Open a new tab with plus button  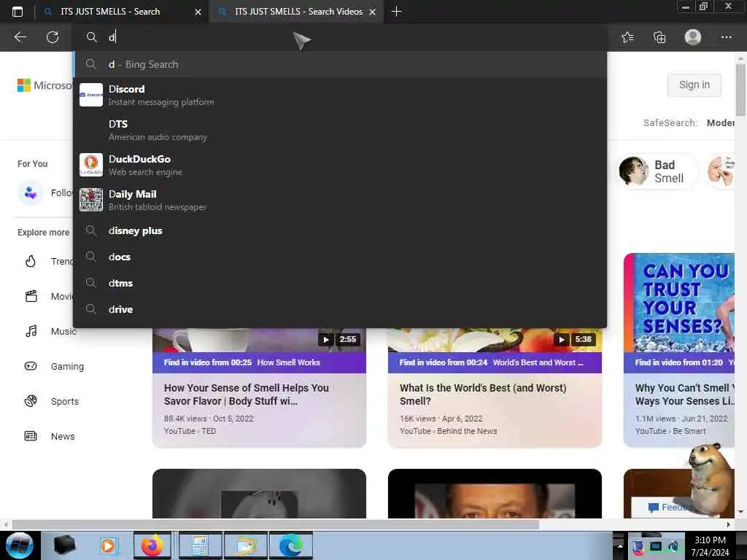tap(396, 12)
